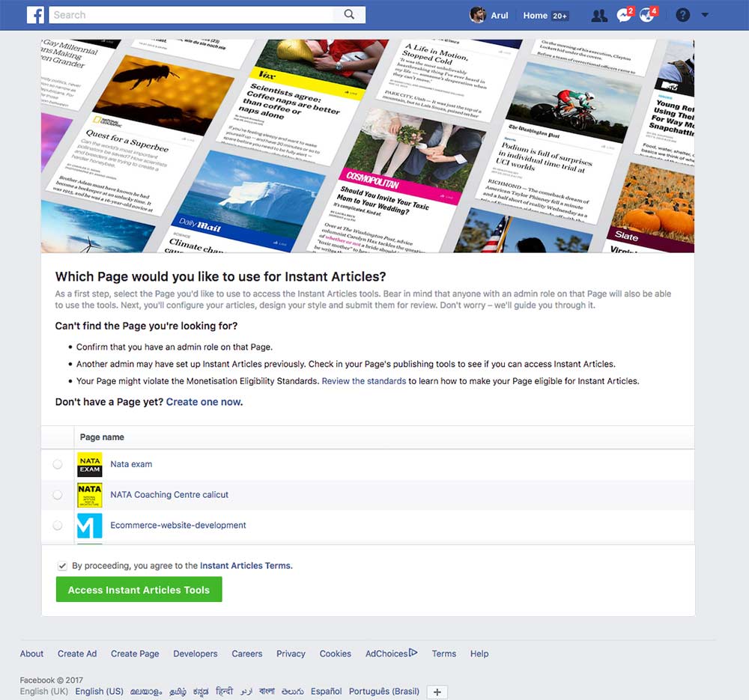Click Arul's profile picture
The image size is (749, 700).
pyautogui.click(x=477, y=15)
